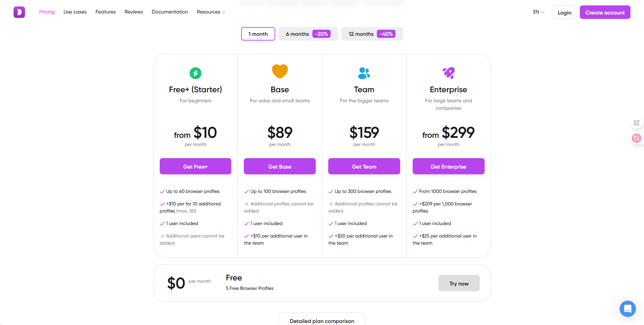
Task: Click the Dolphin logo in the header
Action: [19, 12]
